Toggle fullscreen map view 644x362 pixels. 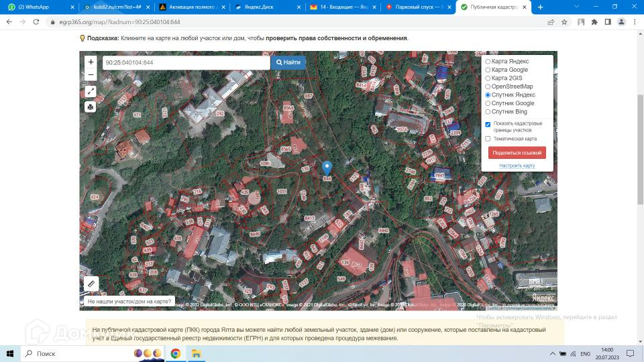(x=91, y=91)
